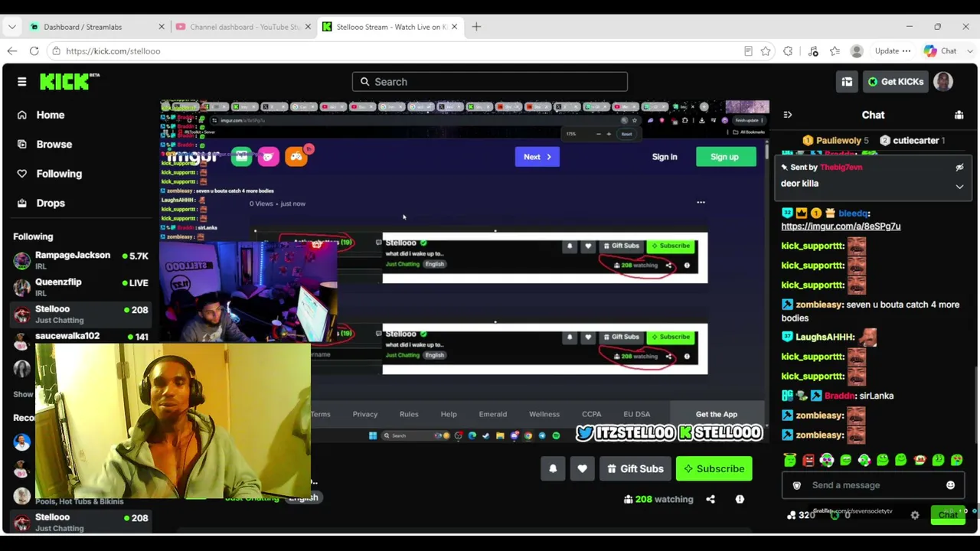
Task: Open the Kick sidebar hamburger menu
Action: point(21,82)
